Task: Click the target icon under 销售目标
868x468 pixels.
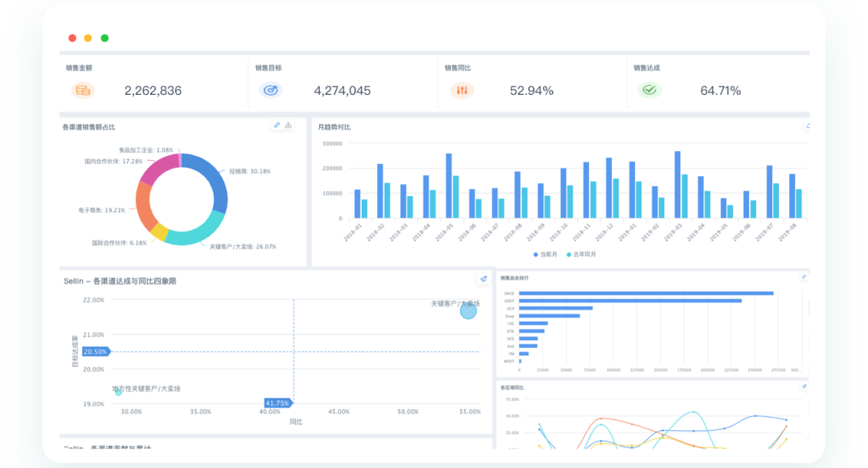Action: click(x=271, y=91)
